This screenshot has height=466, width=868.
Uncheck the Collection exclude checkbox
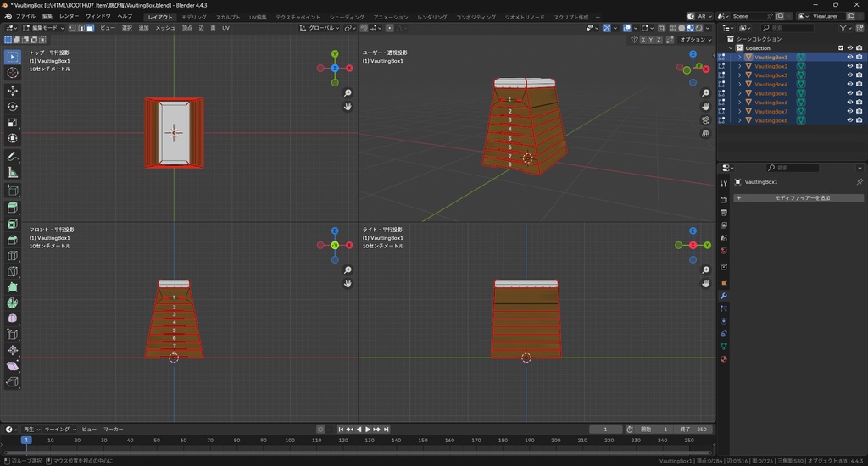(x=840, y=48)
